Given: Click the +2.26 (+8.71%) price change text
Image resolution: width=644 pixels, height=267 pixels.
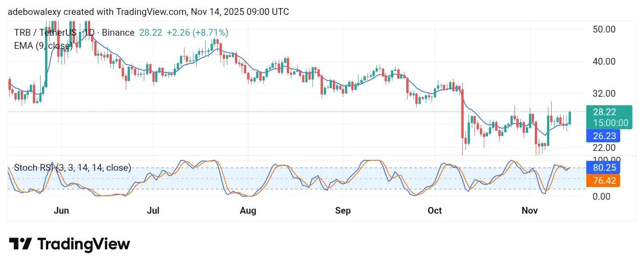Looking at the screenshot, I should (x=197, y=33).
